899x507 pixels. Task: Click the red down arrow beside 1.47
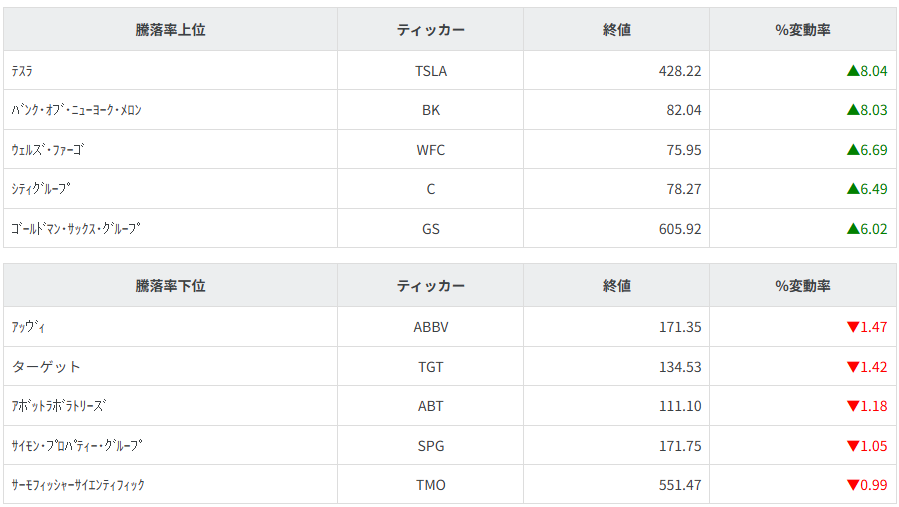click(x=853, y=327)
